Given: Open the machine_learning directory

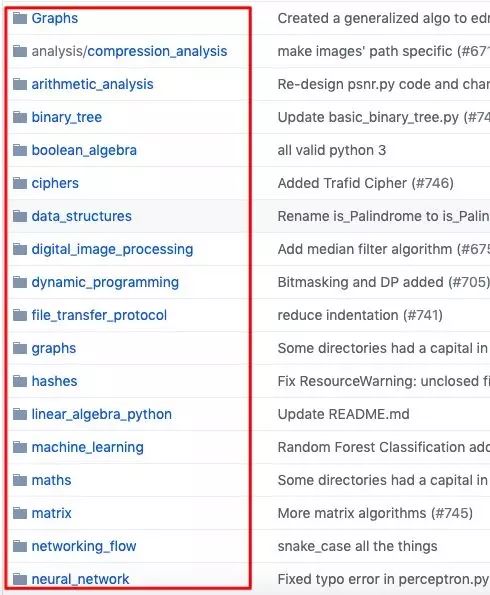Looking at the screenshot, I should pyautogui.click(x=87, y=447).
